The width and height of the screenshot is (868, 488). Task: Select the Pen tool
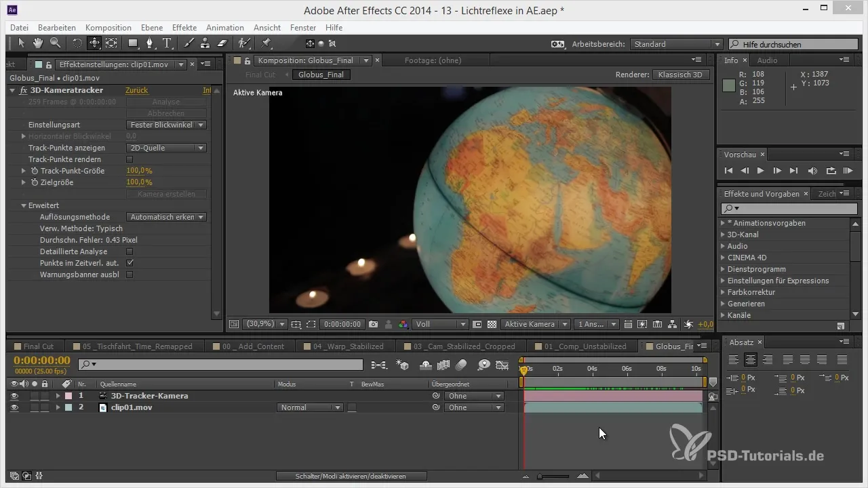150,43
